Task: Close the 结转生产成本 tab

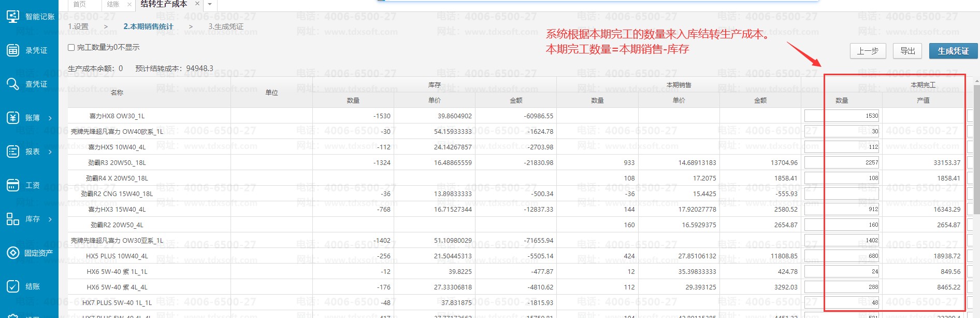Action: [197, 4]
